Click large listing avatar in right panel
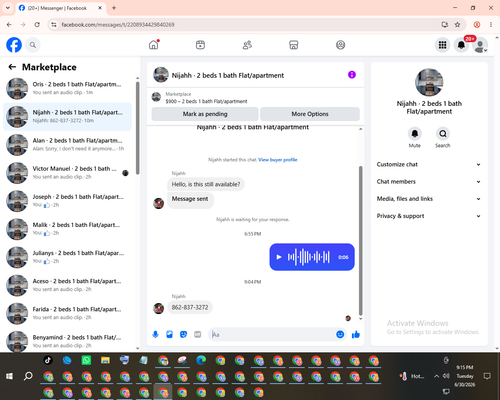500x400 pixels. point(429,82)
